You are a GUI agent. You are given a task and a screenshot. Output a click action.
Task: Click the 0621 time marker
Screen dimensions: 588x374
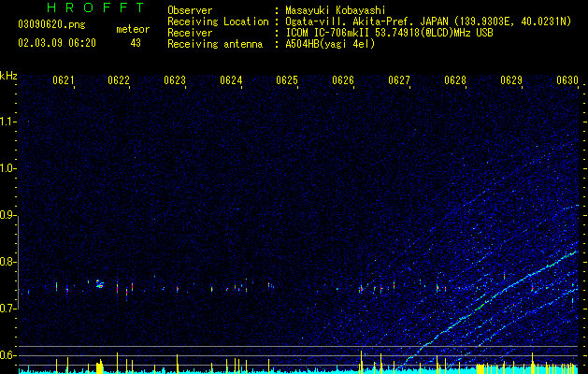click(x=63, y=80)
